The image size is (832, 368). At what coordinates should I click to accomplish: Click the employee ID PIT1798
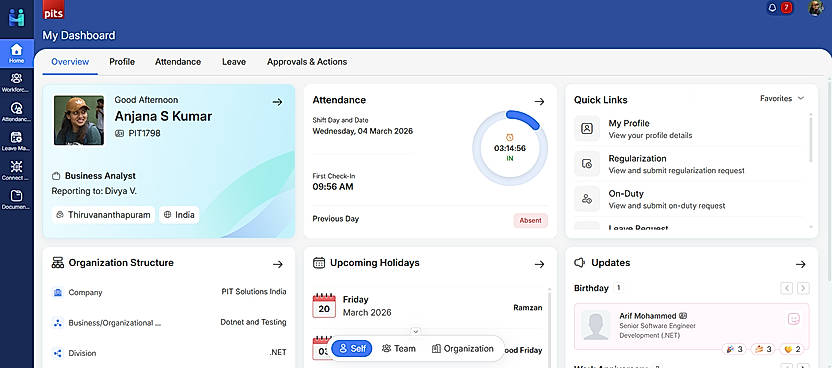pyautogui.click(x=144, y=134)
